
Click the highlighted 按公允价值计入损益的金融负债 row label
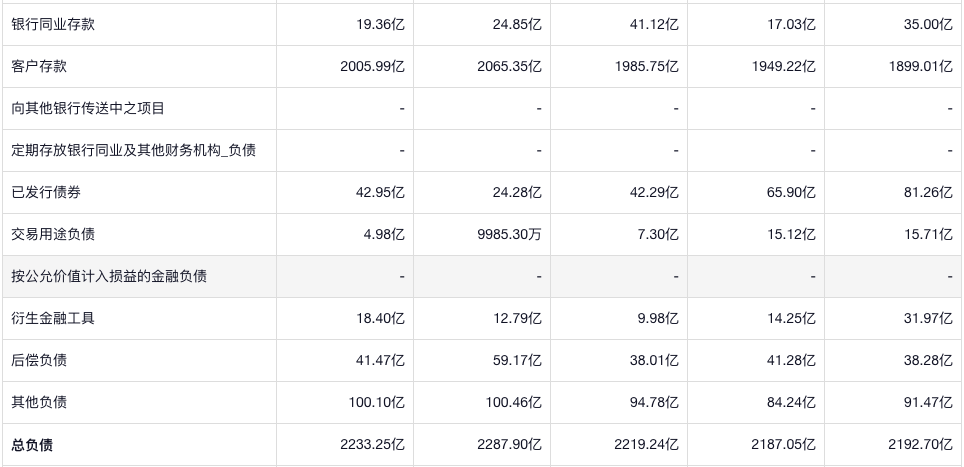[x=109, y=276]
